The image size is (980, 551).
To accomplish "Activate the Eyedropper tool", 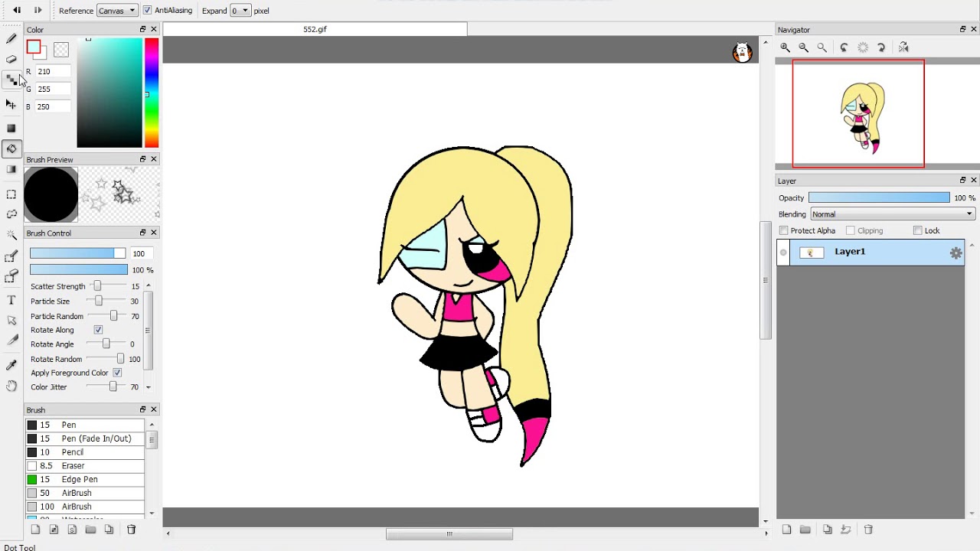I will point(11,364).
